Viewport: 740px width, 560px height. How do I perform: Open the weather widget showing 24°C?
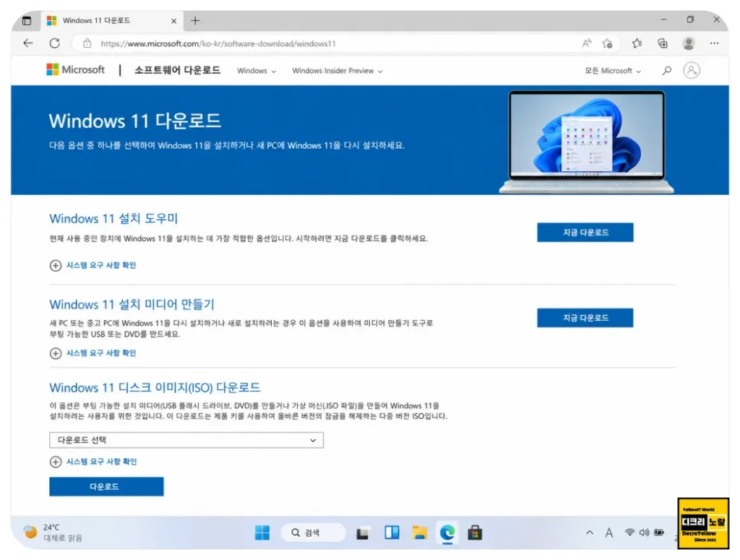[53, 533]
